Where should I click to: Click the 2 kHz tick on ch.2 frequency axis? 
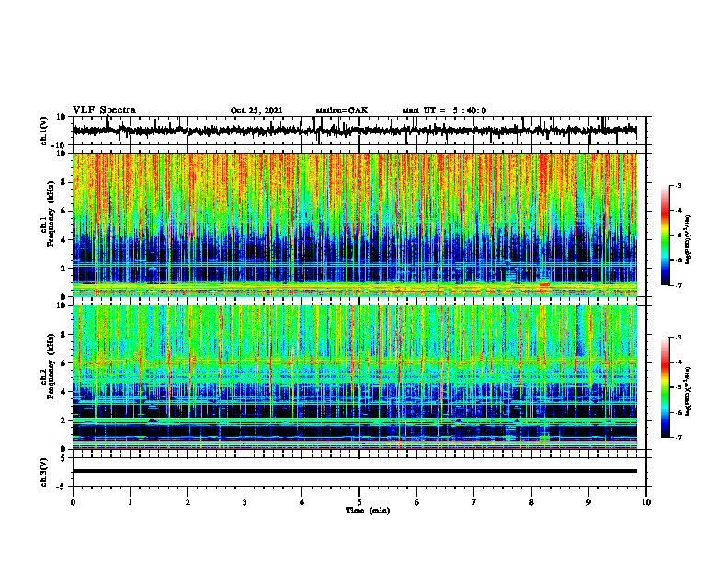[x=63, y=420]
